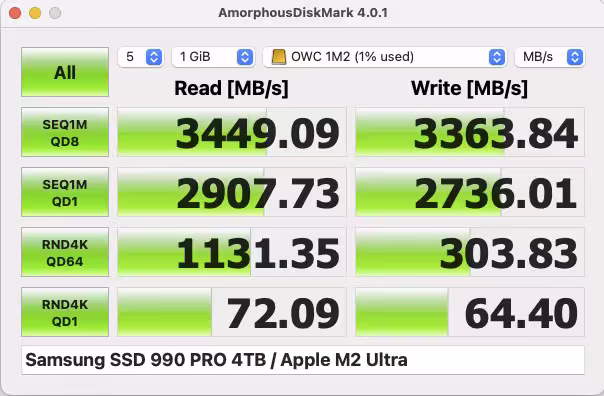This screenshot has height=396, width=604.
Task: Click the AmorphousDiskMark 4.0.1 window title
Action: (x=303, y=13)
